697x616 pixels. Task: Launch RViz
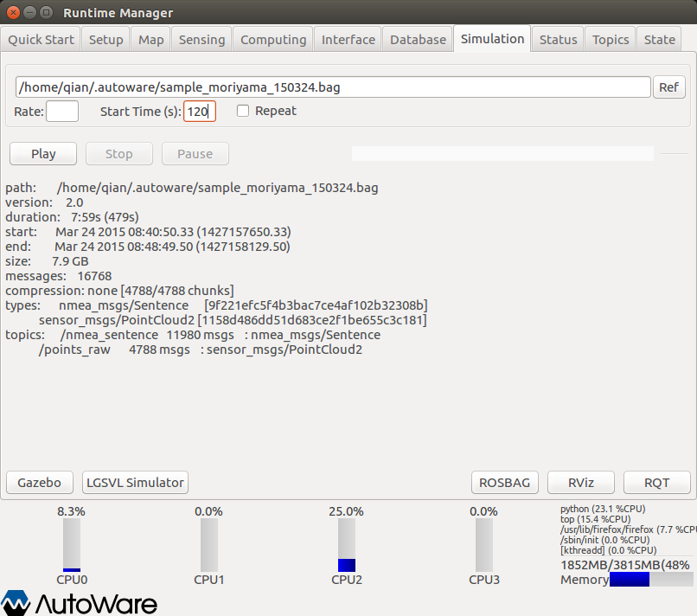pyautogui.click(x=581, y=483)
